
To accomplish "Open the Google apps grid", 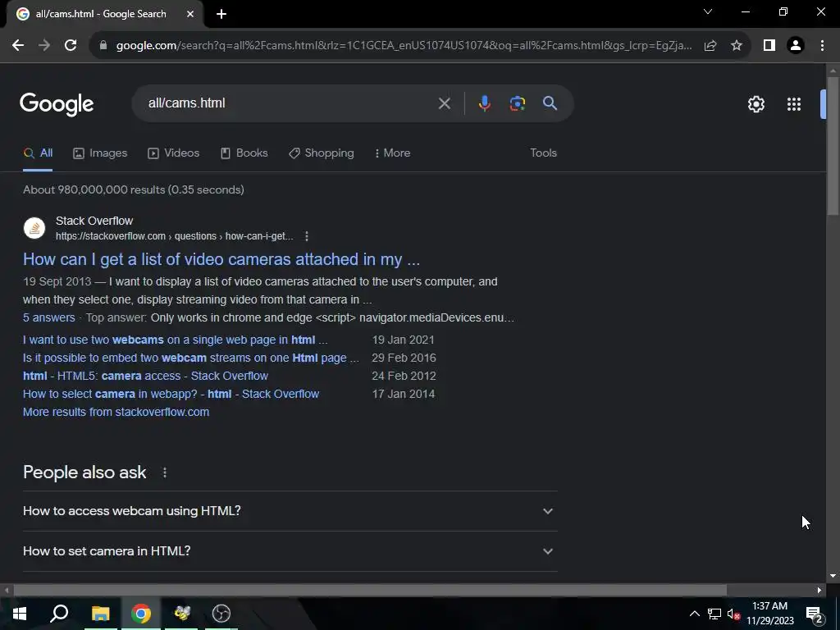I will [x=794, y=104].
